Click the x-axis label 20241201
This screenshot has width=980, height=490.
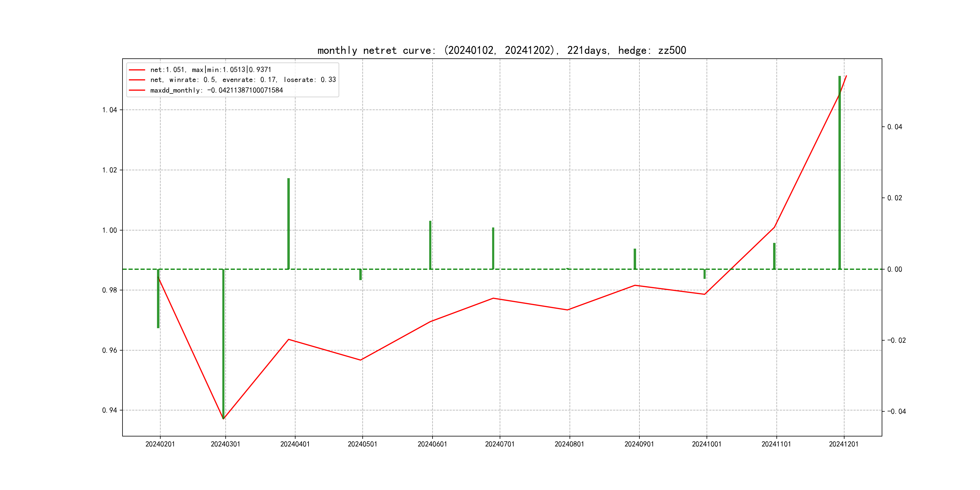(843, 444)
